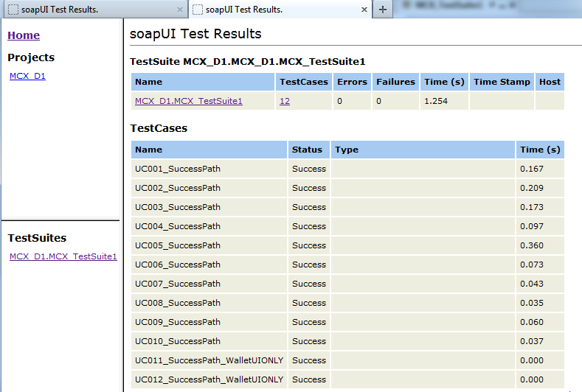Image resolution: width=582 pixels, height=392 pixels.
Task: Select the UC002_SuccessPath row name
Action: click(x=178, y=188)
